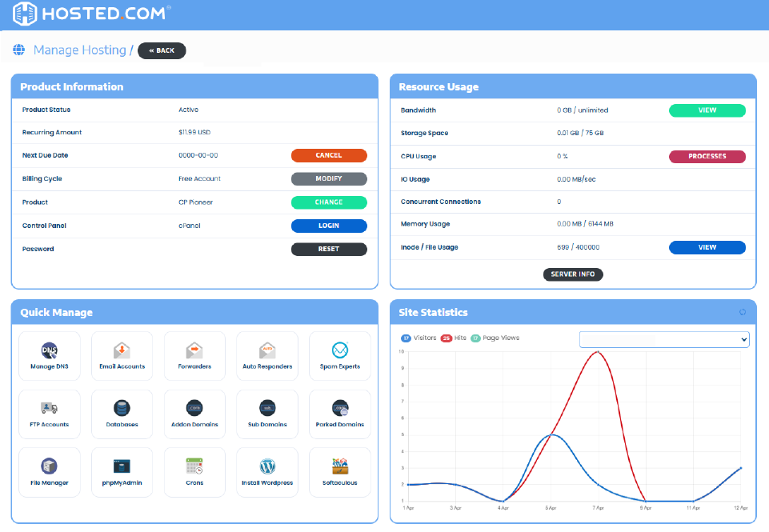Click the 'Product Information' panel heading

coord(71,86)
